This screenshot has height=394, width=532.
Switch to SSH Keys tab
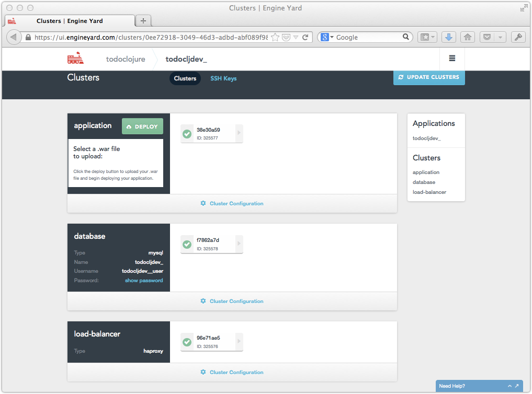tap(223, 78)
